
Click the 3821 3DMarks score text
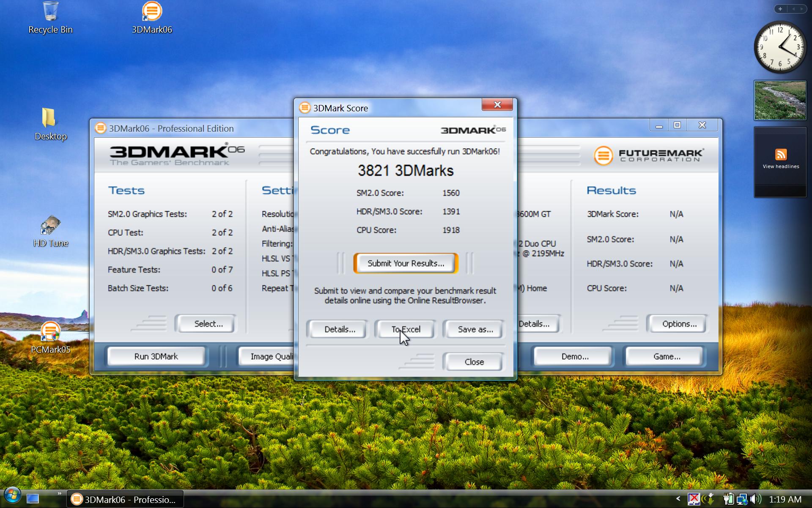406,171
